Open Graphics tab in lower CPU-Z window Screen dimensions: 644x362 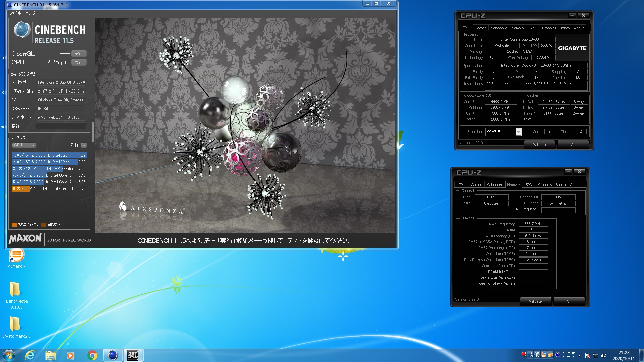pos(545,185)
